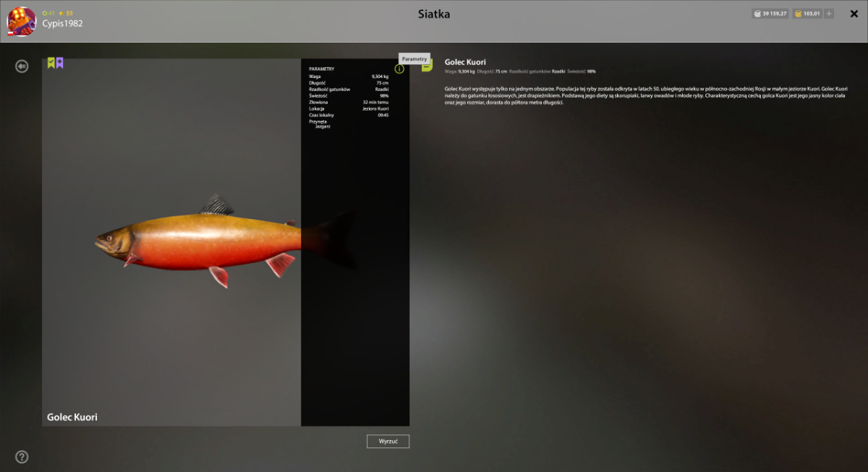The height and width of the screenshot is (472, 868).
Task: Click the Golec Kuori heading in description
Action: click(465, 62)
